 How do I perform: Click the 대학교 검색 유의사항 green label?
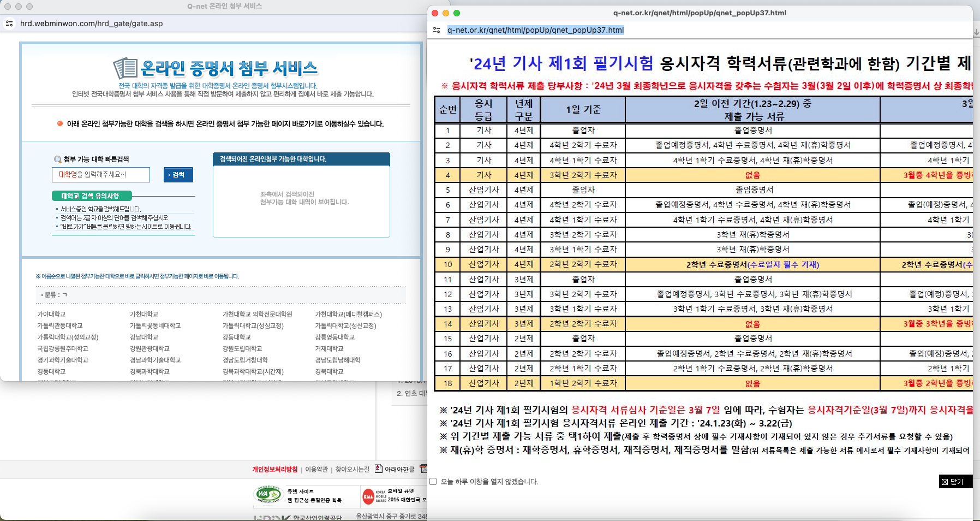point(91,196)
